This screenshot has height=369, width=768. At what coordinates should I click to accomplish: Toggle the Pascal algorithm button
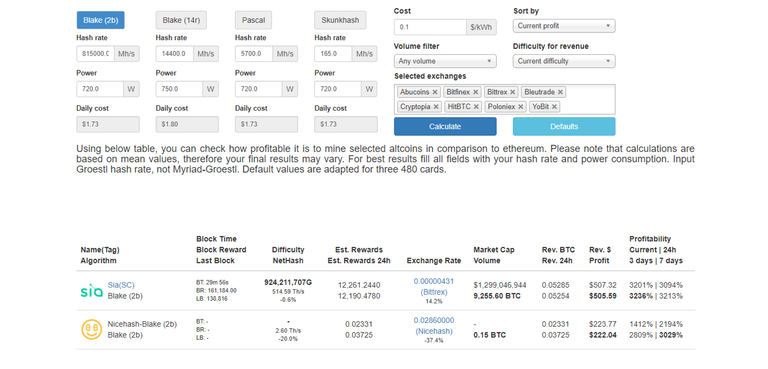point(253,20)
